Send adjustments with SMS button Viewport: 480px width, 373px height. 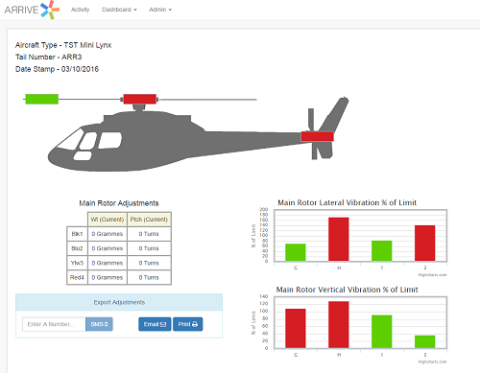coord(99,324)
